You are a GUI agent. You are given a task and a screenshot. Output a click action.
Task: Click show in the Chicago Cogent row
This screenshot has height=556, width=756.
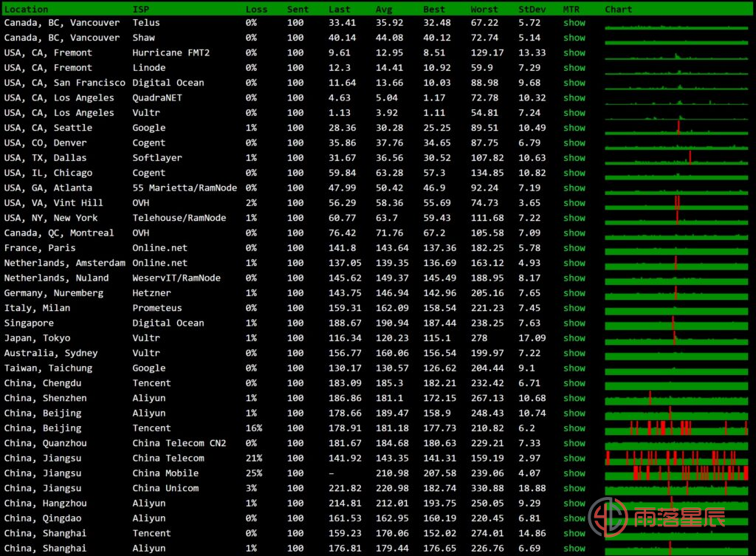click(x=574, y=173)
